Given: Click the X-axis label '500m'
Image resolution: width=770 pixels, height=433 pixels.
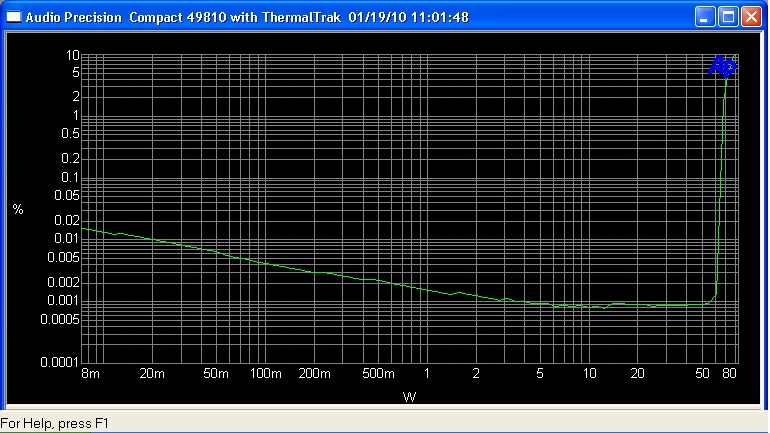Looking at the screenshot, I should point(379,374).
